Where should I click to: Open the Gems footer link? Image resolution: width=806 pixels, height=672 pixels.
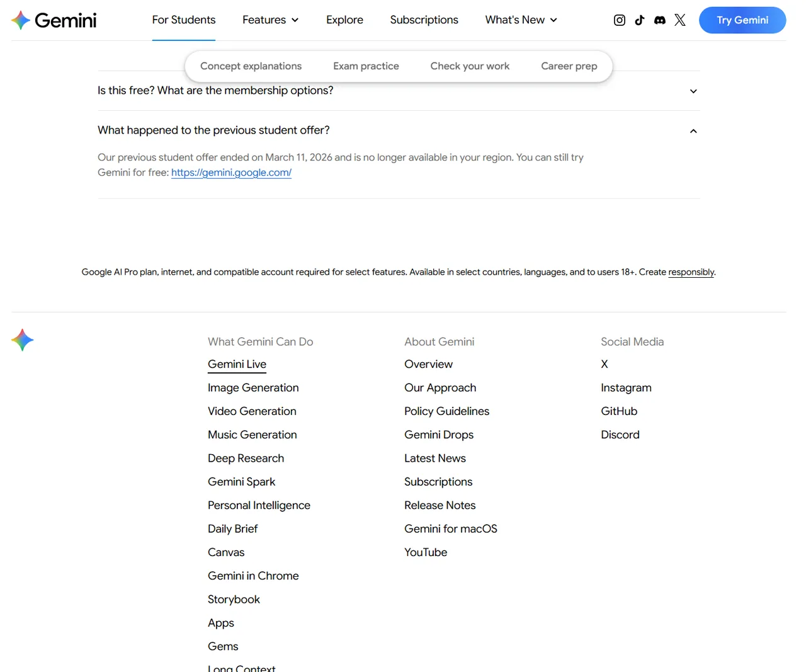(223, 646)
